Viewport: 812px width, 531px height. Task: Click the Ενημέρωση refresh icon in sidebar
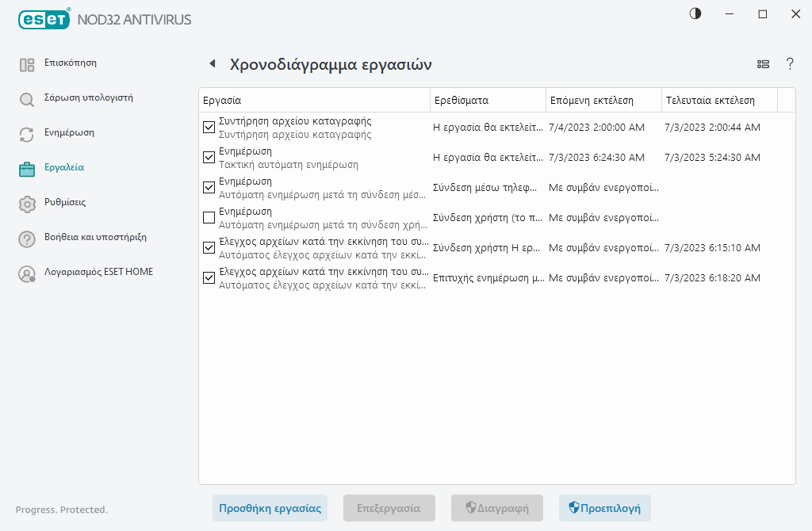coord(27,135)
